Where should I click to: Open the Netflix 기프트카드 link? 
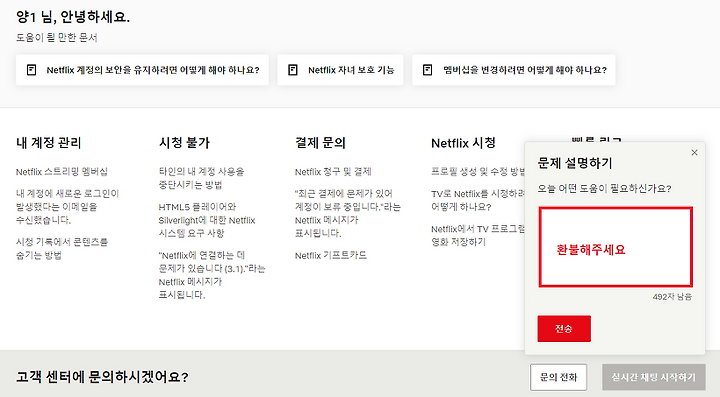pyautogui.click(x=331, y=255)
